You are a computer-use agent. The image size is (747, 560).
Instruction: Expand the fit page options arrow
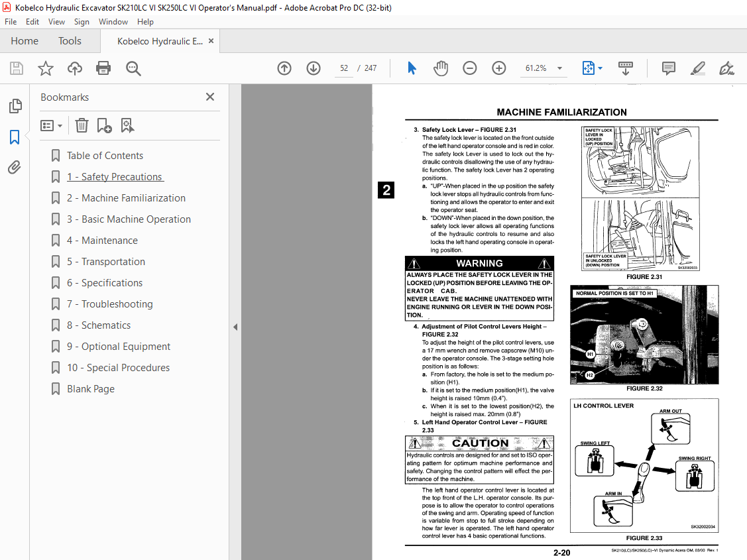pyautogui.click(x=601, y=68)
